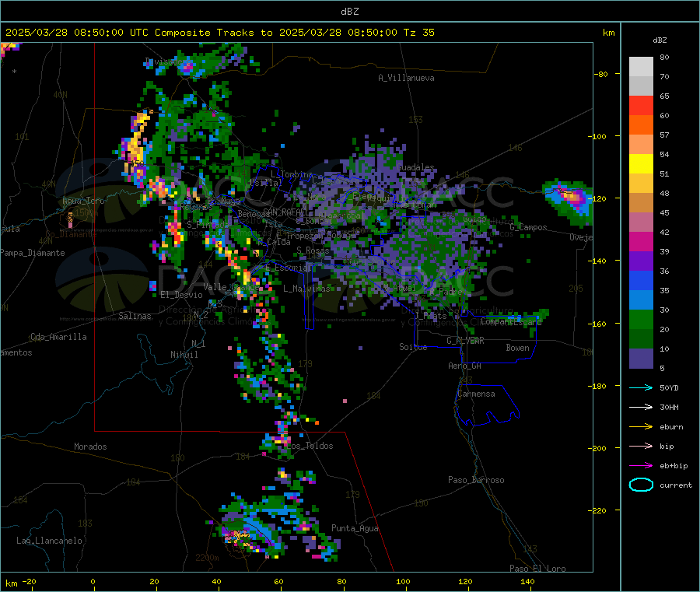Click the 'Tz 35' threshold text
Viewport: 700px width, 592px height.
(x=418, y=33)
